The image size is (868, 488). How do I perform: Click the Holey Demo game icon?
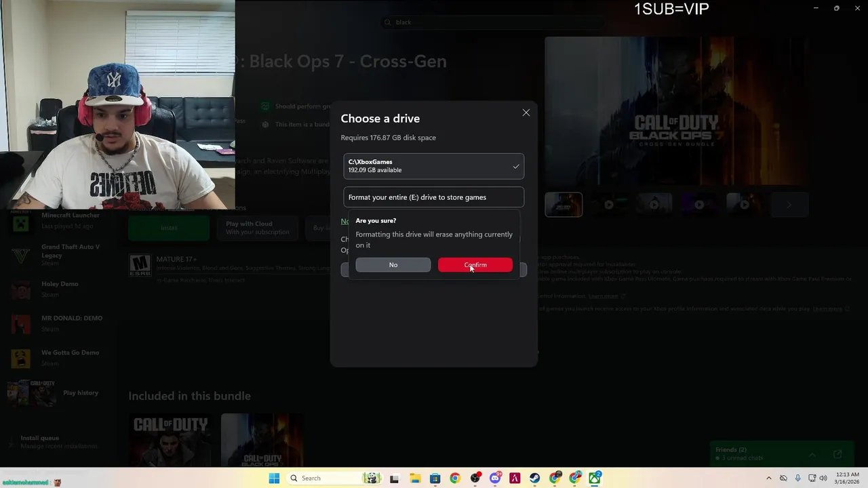pyautogui.click(x=21, y=289)
